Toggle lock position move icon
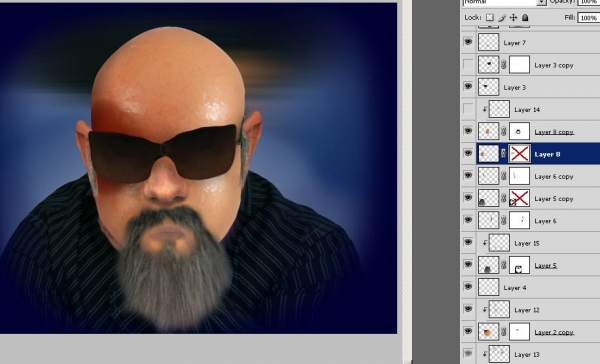 [x=513, y=18]
